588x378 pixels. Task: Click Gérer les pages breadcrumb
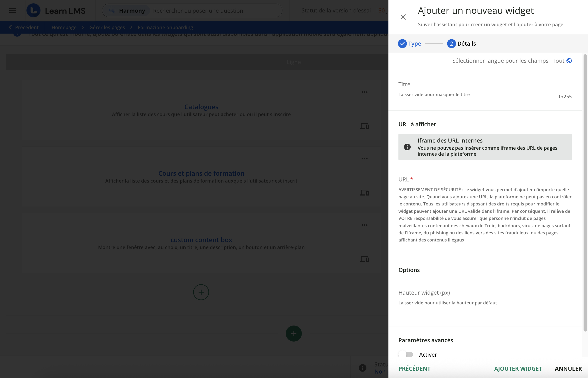coord(107,27)
